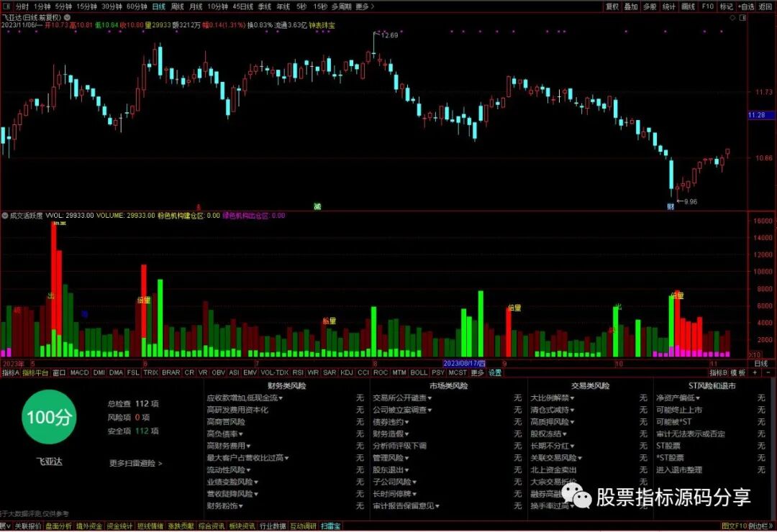Viewport: 777px width, 532px height.
Task: Click the panel layout icon before 分时
Action: (7, 6)
